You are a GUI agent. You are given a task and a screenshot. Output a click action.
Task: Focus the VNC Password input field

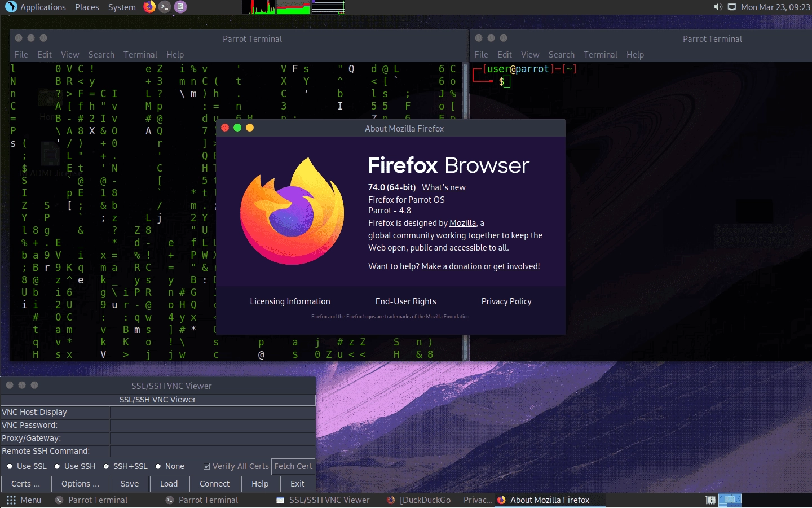(212, 425)
